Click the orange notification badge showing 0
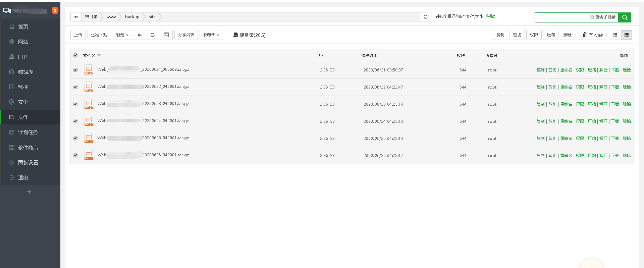Screen dimensions: 644x268 click(x=55, y=10)
